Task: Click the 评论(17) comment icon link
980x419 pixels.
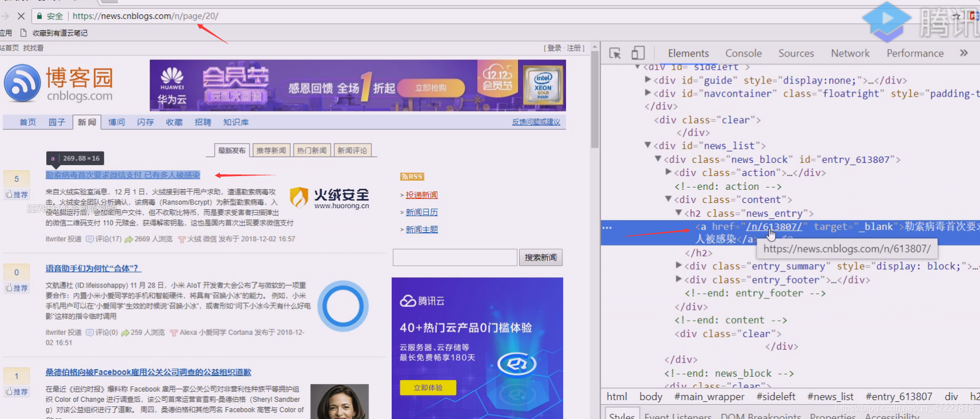Action: pos(103,239)
